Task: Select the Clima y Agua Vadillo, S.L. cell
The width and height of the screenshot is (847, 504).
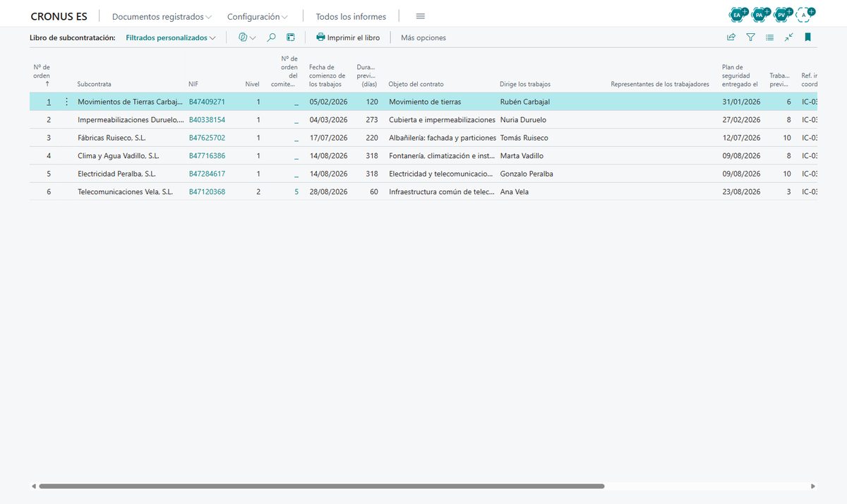Action: coord(118,156)
